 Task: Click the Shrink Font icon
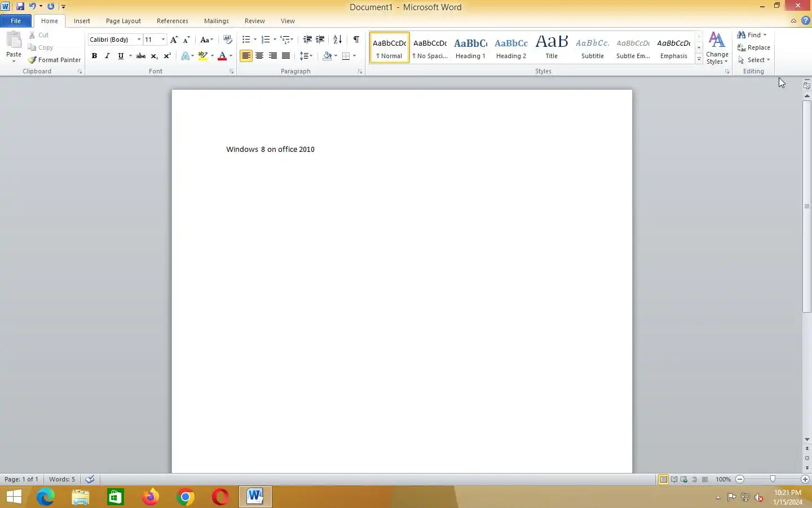(186, 40)
